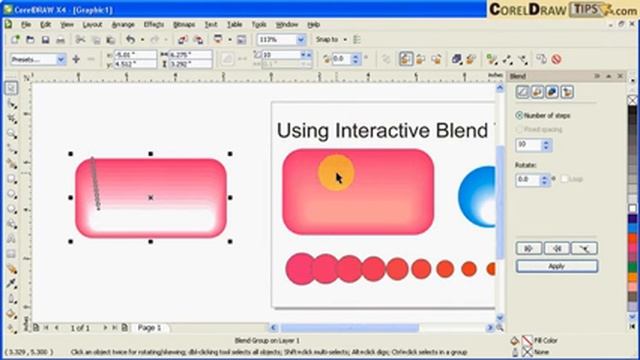640x360 pixels.
Task: Expand the Application Launcher dropdown arrow
Action: 229,40
